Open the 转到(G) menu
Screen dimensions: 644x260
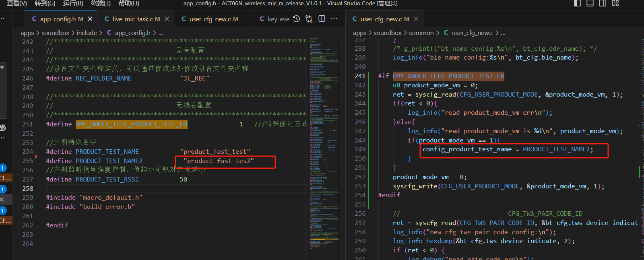pyautogui.click(x=45, y=3)
